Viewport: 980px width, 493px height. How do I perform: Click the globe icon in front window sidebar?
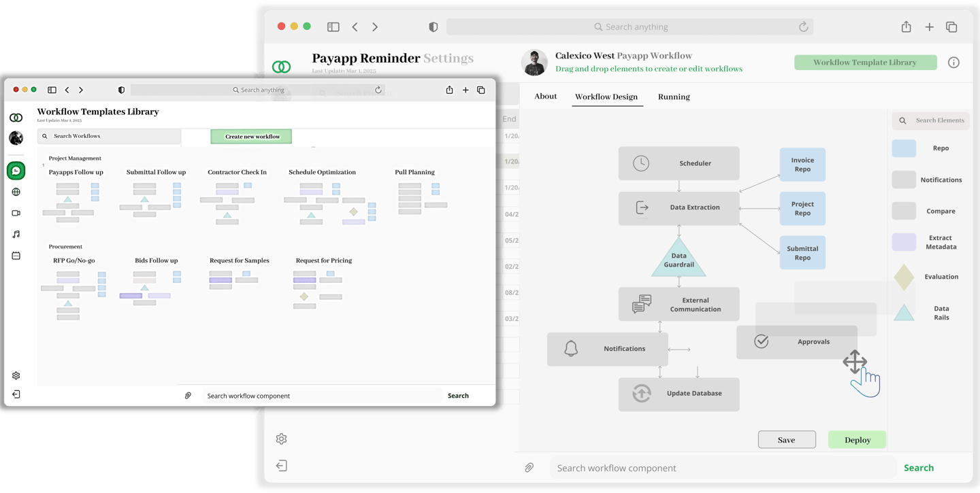(16, 192)
